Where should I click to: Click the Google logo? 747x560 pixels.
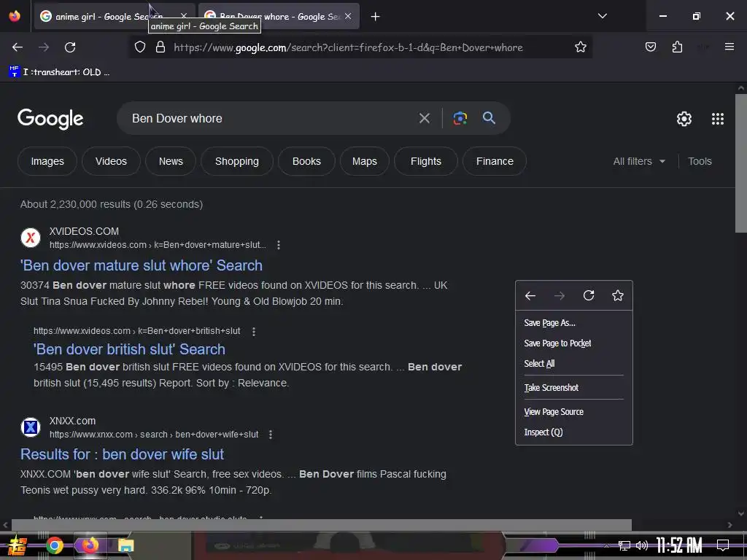(50, 119)
